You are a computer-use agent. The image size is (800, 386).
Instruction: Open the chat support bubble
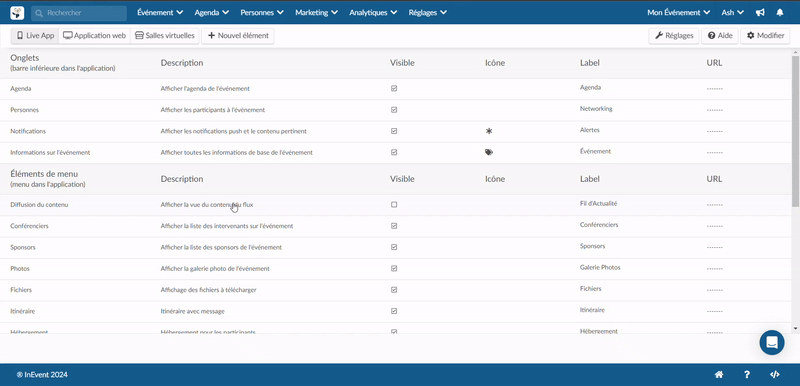tap(772, 343)
